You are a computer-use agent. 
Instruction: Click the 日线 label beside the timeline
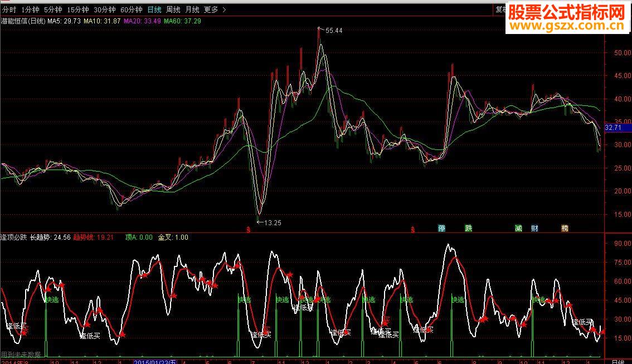click(618, 362)
